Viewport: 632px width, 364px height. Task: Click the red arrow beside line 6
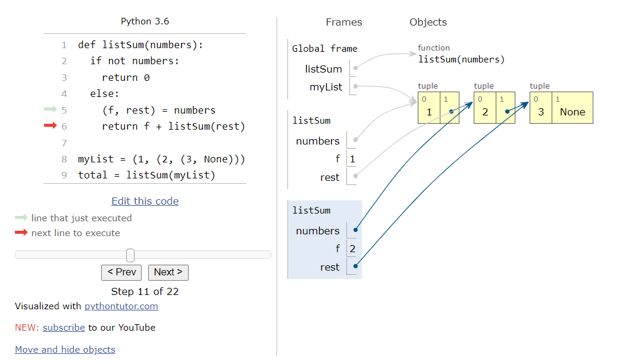click(x=51, y=125)
